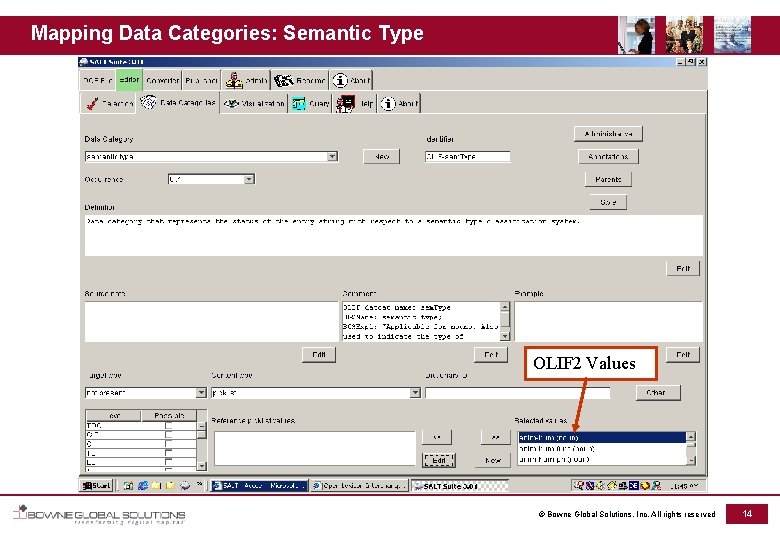Click the Administrative button
The image size is (780, 540).
click(x=608, y=134)
